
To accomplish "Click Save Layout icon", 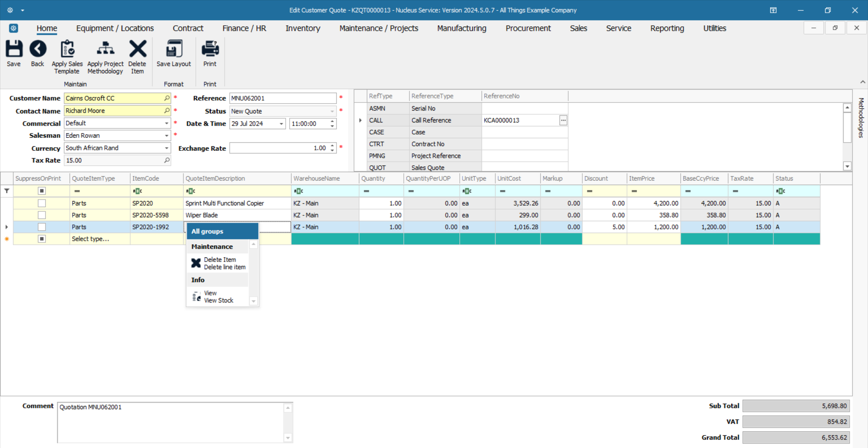I will coord(174,49).
